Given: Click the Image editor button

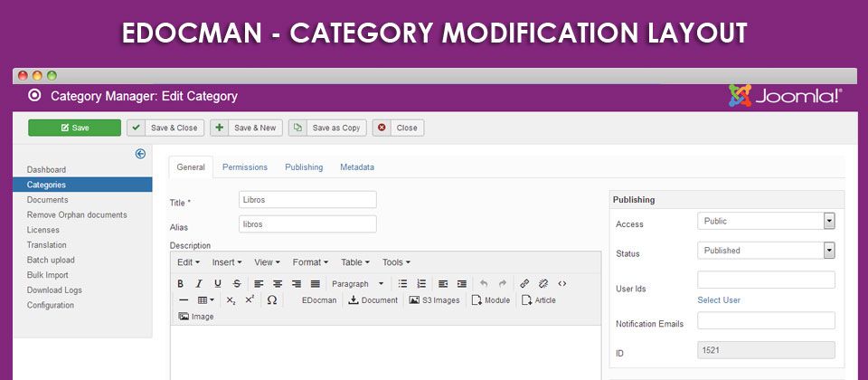Looking at the screenshot, I should 196,317.
